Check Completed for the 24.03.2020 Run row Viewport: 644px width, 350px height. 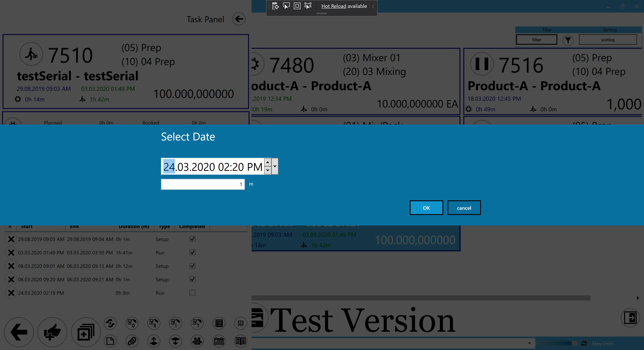tap(192, 292)
